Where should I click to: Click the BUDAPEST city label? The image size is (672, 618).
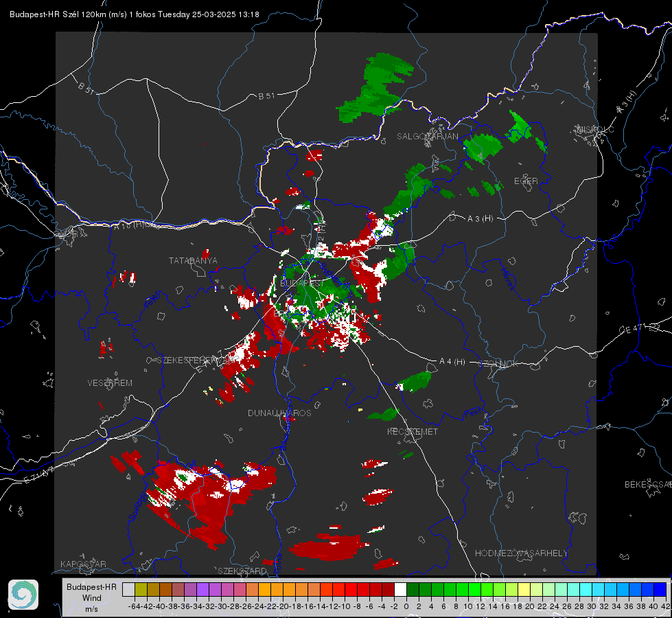pyautogui.click(x=303, y=283)
